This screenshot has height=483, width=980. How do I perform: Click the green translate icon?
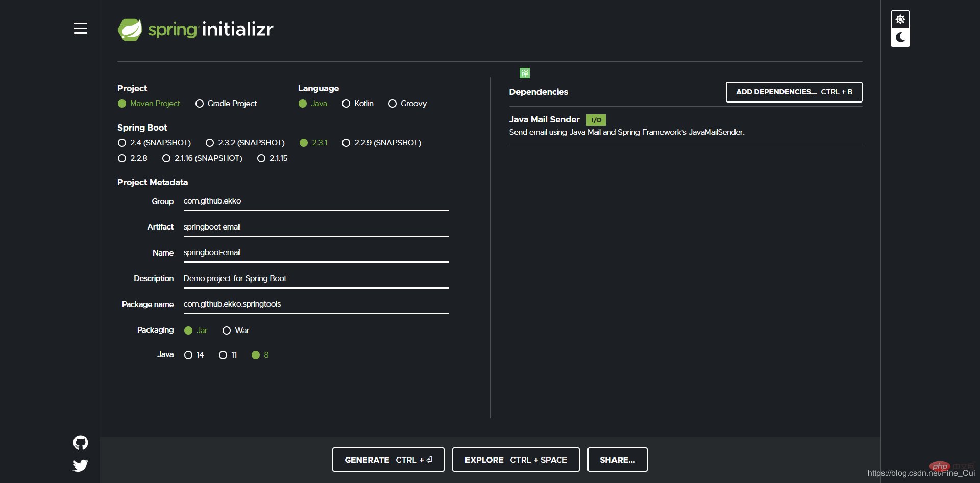pyautogui.click(x=525, y=73)
